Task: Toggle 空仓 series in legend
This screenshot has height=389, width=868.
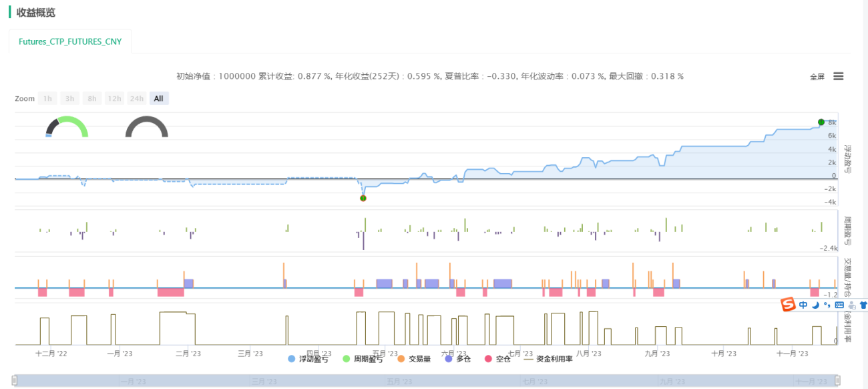Action: pos(497,359)
